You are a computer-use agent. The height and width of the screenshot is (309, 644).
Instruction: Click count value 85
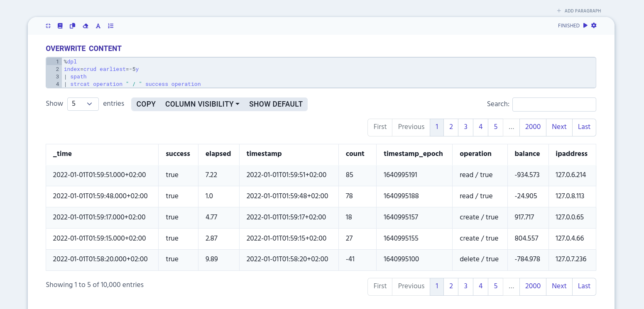tap(349, 175)
